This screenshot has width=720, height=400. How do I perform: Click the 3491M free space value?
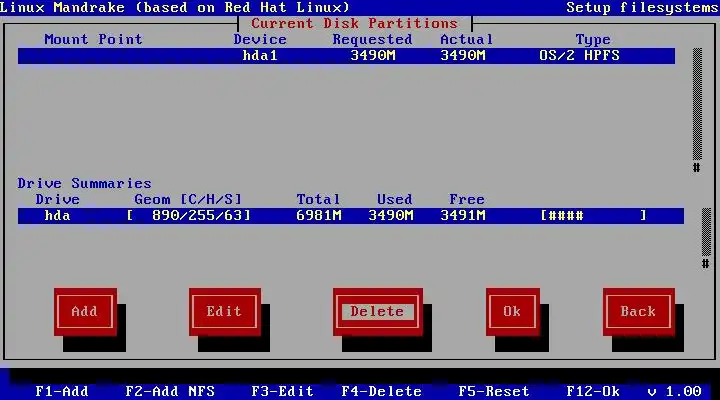coord(463,216)
